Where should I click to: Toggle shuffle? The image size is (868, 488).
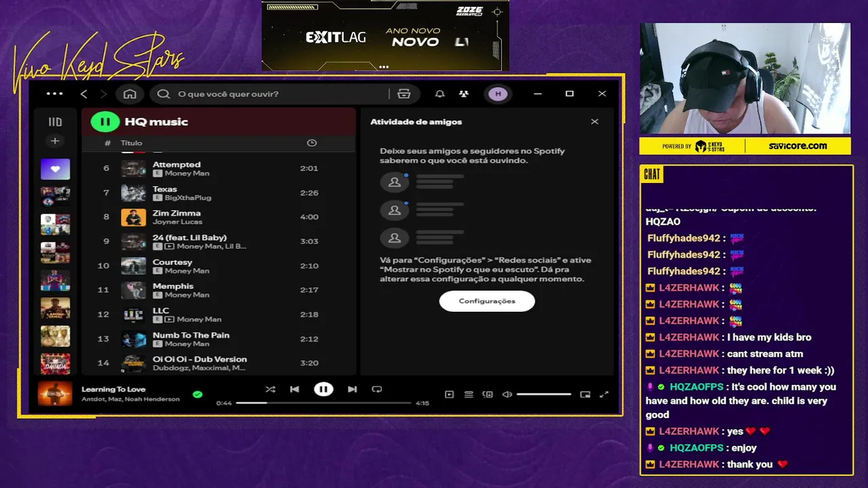coord(271,389)
